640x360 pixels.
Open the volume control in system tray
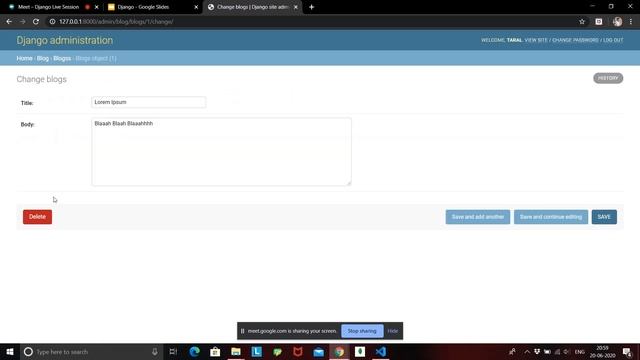[x=567, y=352]
